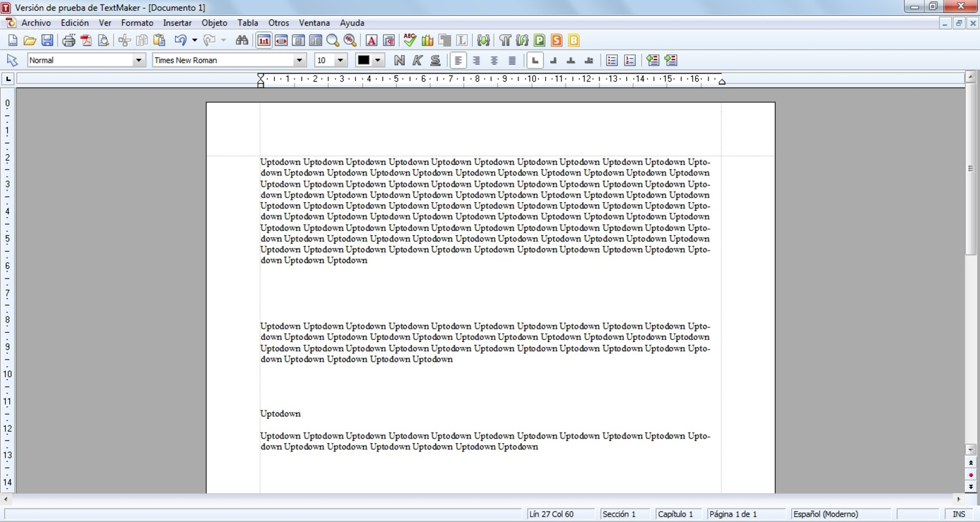Export document as PDF
This screenshot has height=522, width=980.
[x=86, y=40]
